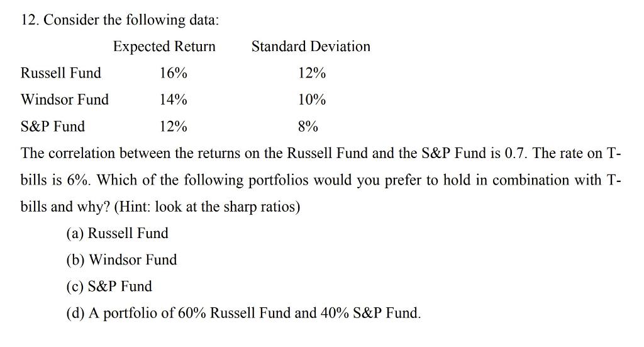Click the Expected Return column header
The image size is (644, 347).
164,47
